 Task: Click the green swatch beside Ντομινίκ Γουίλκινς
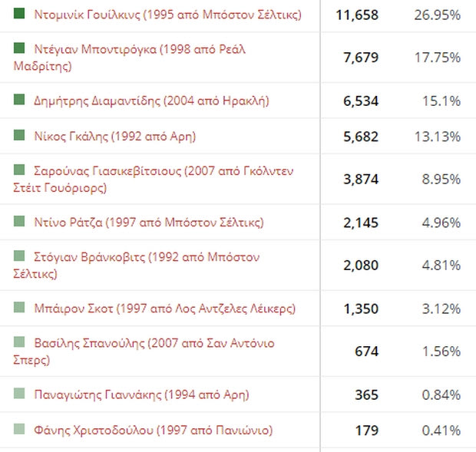click(19, 13)
